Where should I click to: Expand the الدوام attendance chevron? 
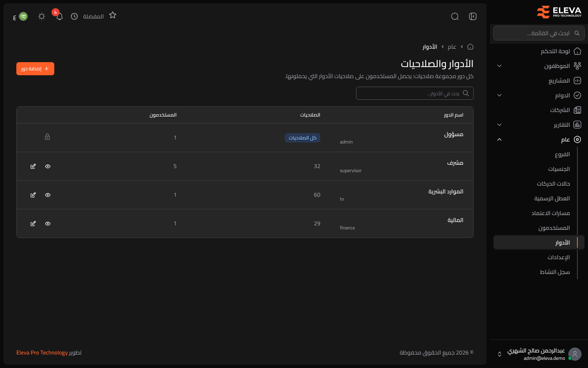pyautogui.click(x=499, y=95)
